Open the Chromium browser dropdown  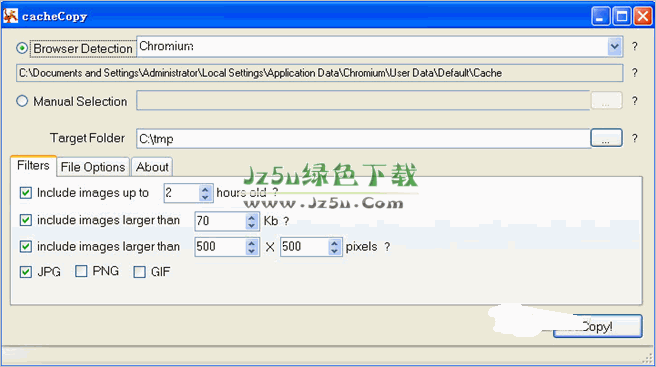614,46
